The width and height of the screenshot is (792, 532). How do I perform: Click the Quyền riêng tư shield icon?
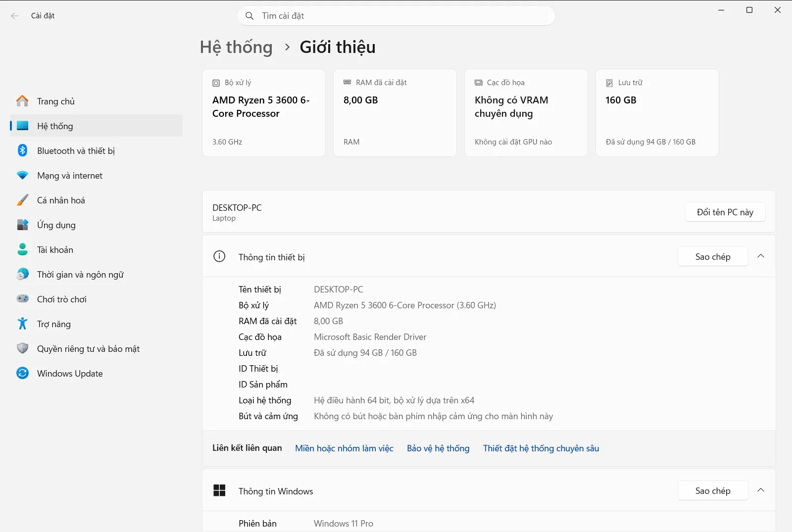pos(22,348)
